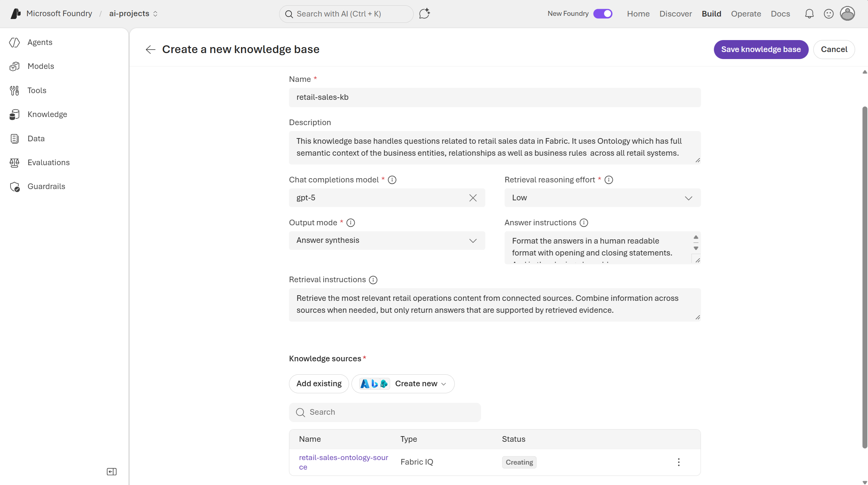Image resolution: width=868 pixels, height=485 pixels.
Task: Show info for Retrieval instructions
Action: tap(373, 280)
